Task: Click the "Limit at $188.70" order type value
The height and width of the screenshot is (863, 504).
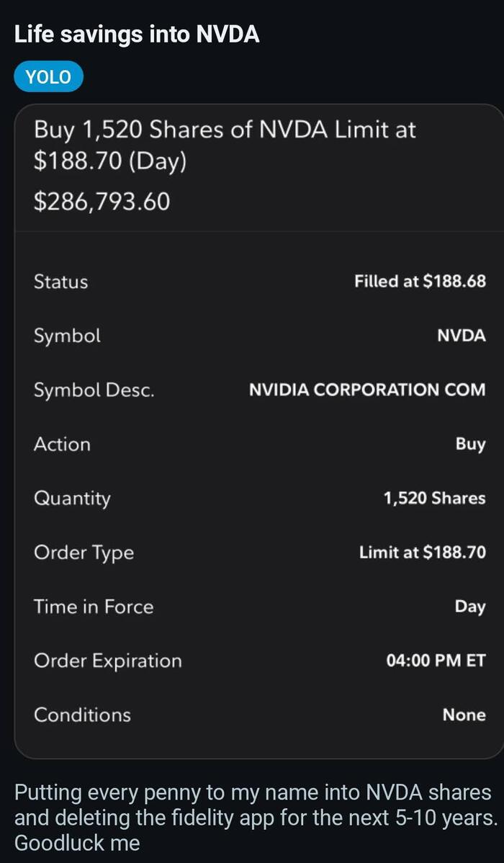Action: [x=422, y=553]
